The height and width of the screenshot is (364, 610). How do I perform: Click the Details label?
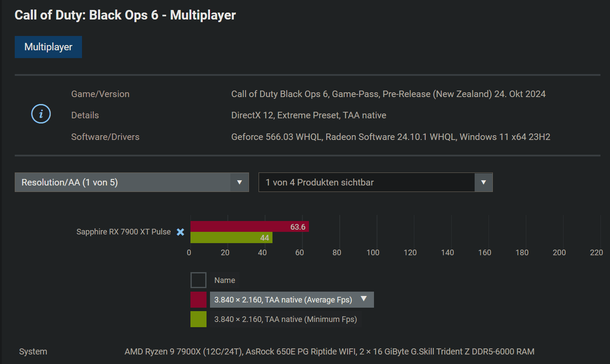85,115
